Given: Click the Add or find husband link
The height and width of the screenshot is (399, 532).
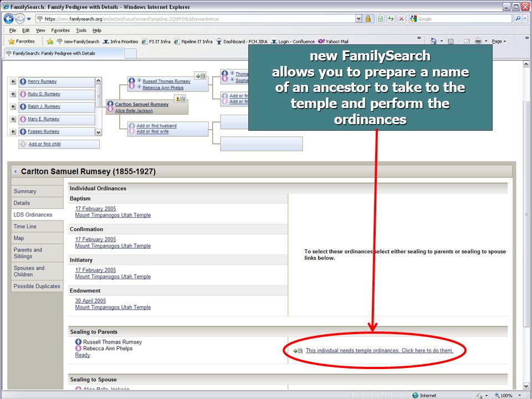Looking at the screenshot, I should point(156,126).
